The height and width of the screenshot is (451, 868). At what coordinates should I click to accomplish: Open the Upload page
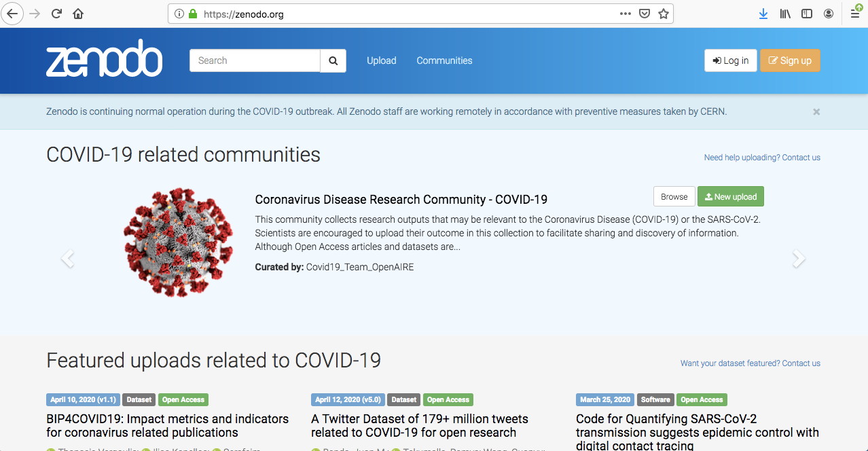pyautogui.click(x=382, y=60)
